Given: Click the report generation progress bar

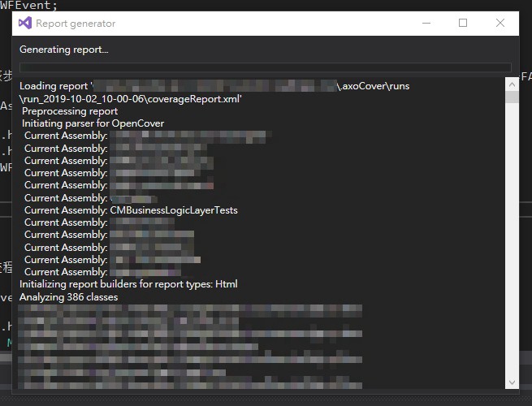Looking at the screenshot, I should [x=265, y=68].
